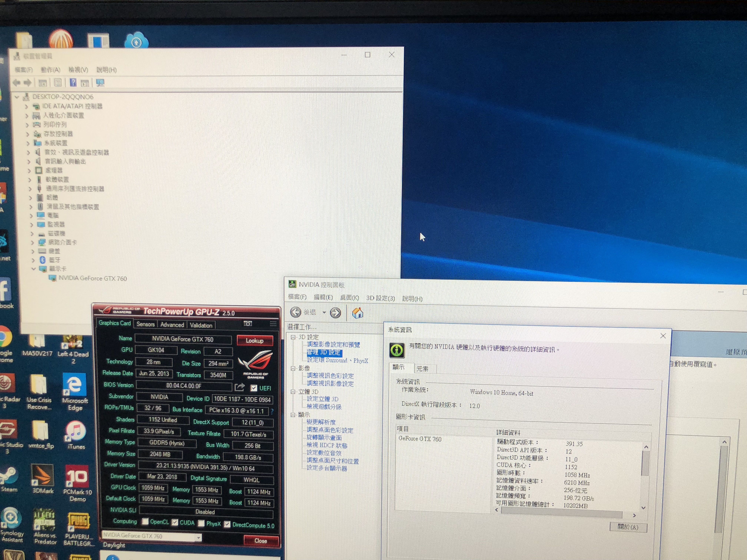Click Close button in GPU-Z

[x=261, y=541]
